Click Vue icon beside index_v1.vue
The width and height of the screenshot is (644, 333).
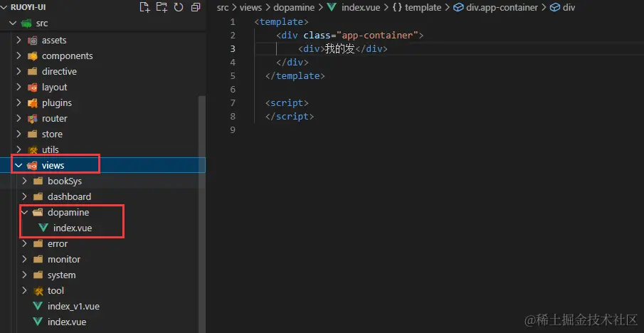point(38,306)
